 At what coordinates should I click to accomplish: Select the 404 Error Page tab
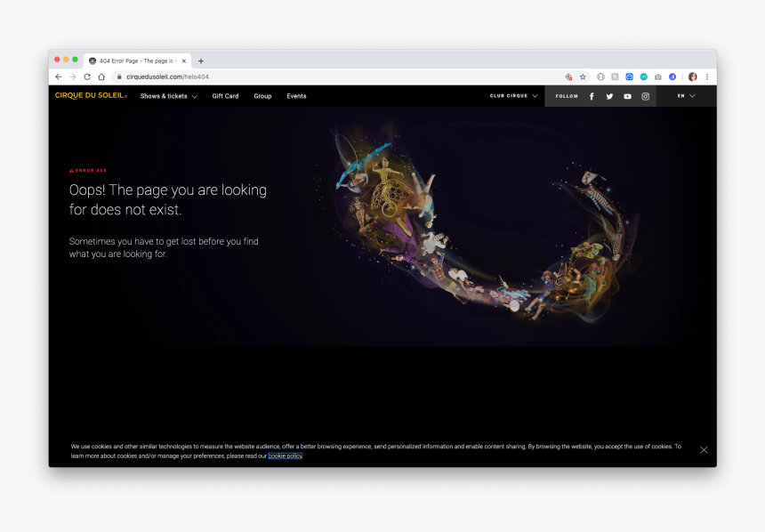[133, 60]
